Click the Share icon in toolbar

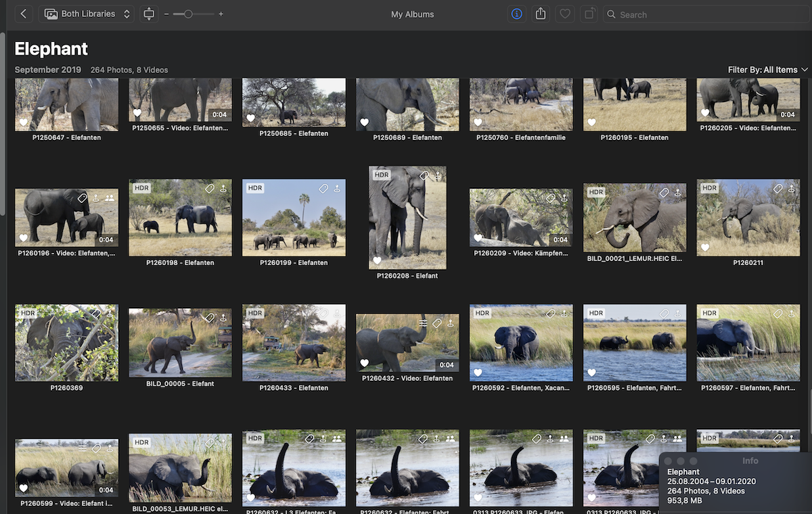[541, 14]
